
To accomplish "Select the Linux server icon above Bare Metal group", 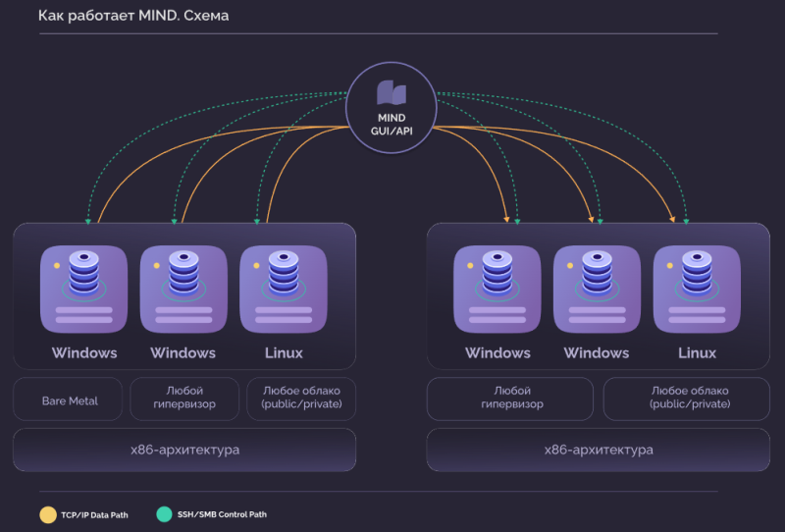I will click(x=284, y=278).
